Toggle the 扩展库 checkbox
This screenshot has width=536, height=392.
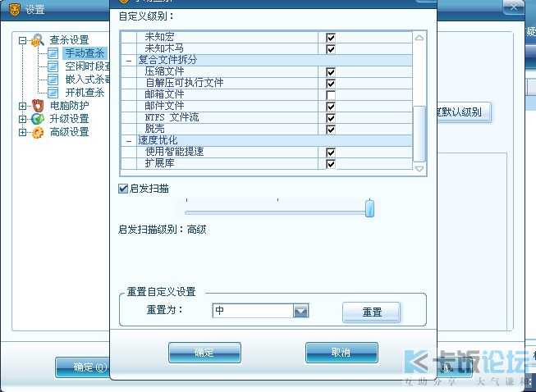331,164
